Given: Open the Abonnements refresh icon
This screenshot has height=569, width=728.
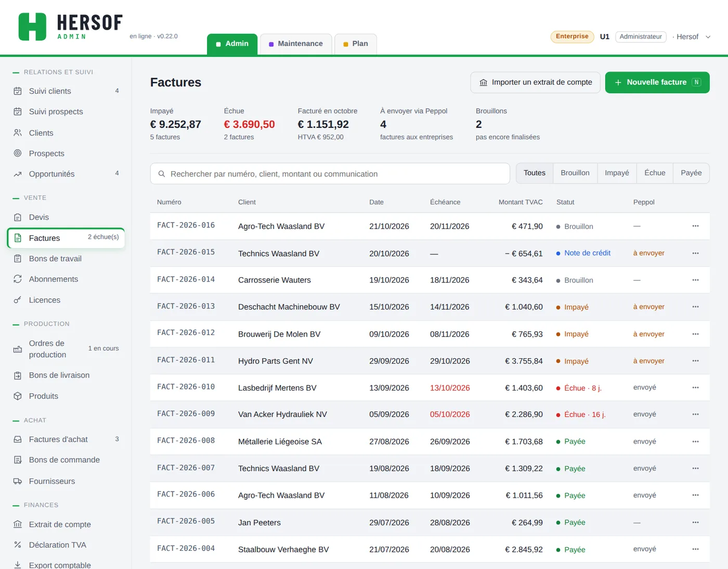Looking at the screenshot, I should pos(18,279).
